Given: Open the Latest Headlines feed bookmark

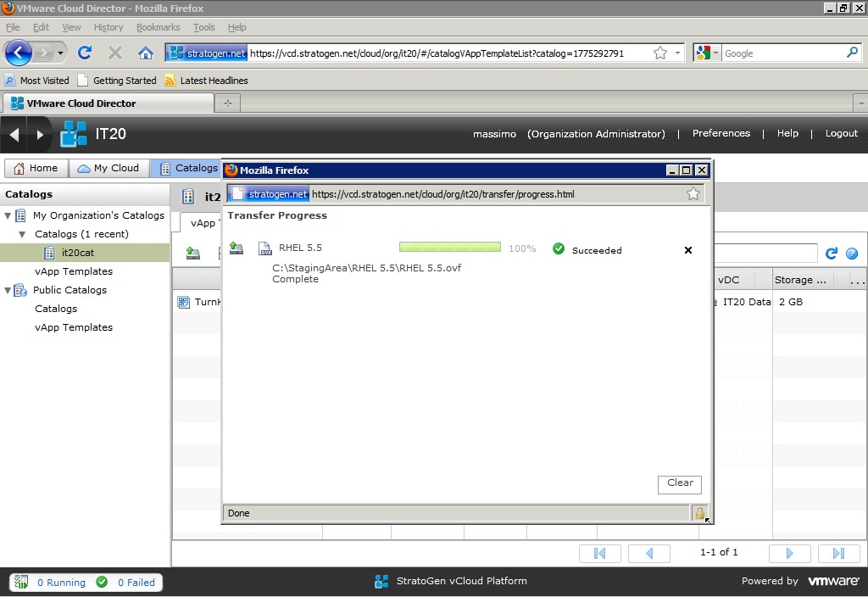Looking at the screenshot, I should coord(207,81).
